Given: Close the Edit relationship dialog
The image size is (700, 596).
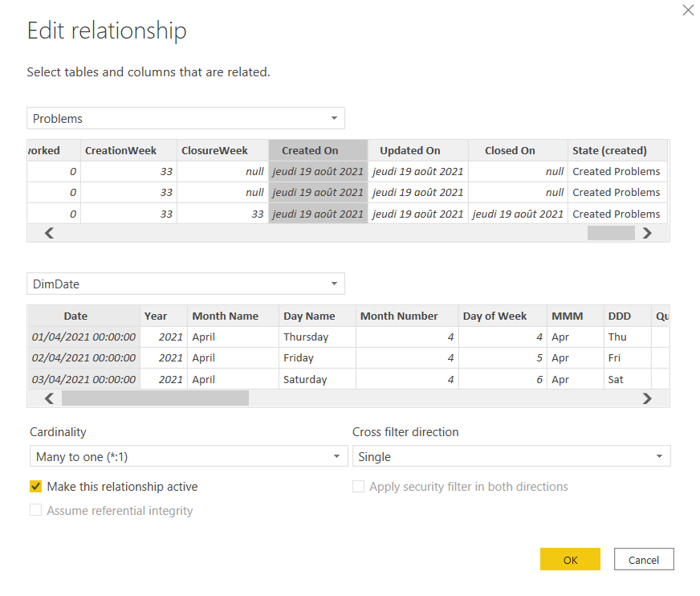Looking at the screenshot, I should [x=688, y=10].
